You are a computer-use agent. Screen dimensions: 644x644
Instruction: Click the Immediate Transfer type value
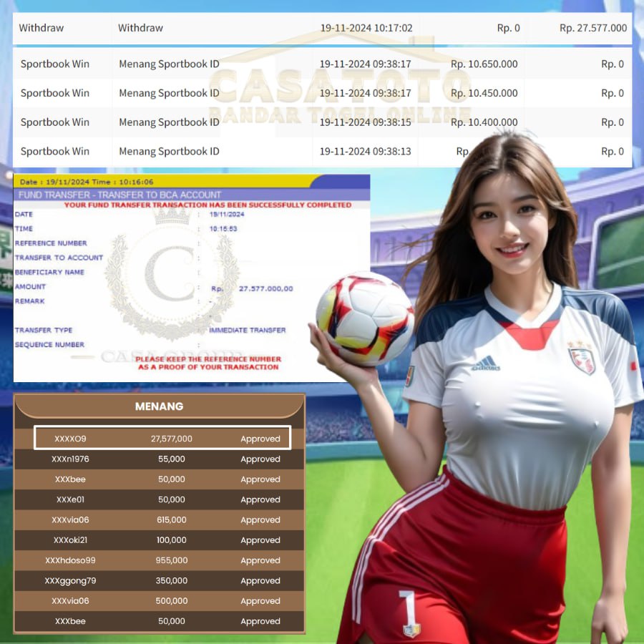247,330
